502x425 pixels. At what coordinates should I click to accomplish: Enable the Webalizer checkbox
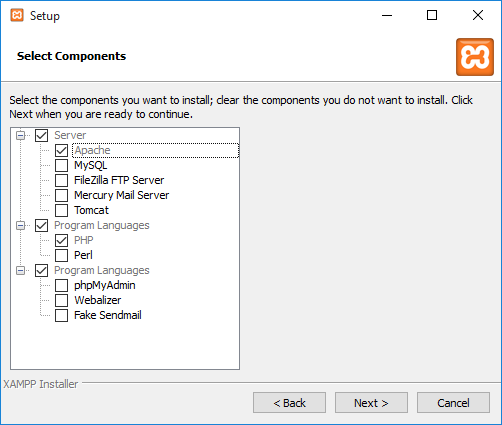[x=61, y=300]
